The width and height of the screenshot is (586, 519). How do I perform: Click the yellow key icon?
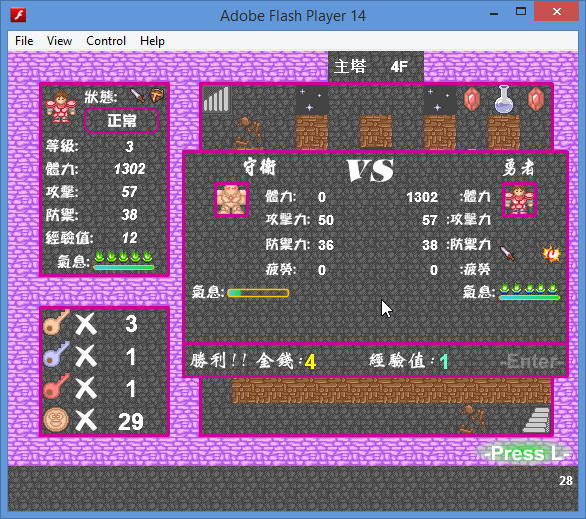(x=56, y=322)
